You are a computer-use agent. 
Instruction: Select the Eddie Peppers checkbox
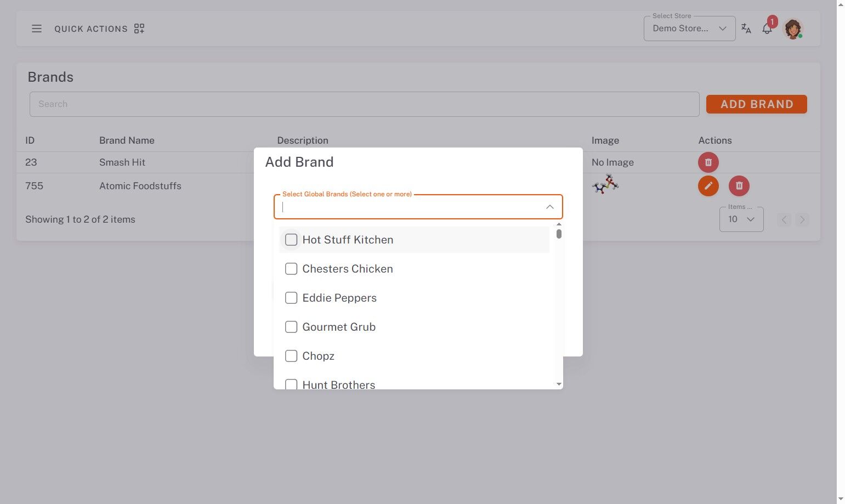(291, 298)
